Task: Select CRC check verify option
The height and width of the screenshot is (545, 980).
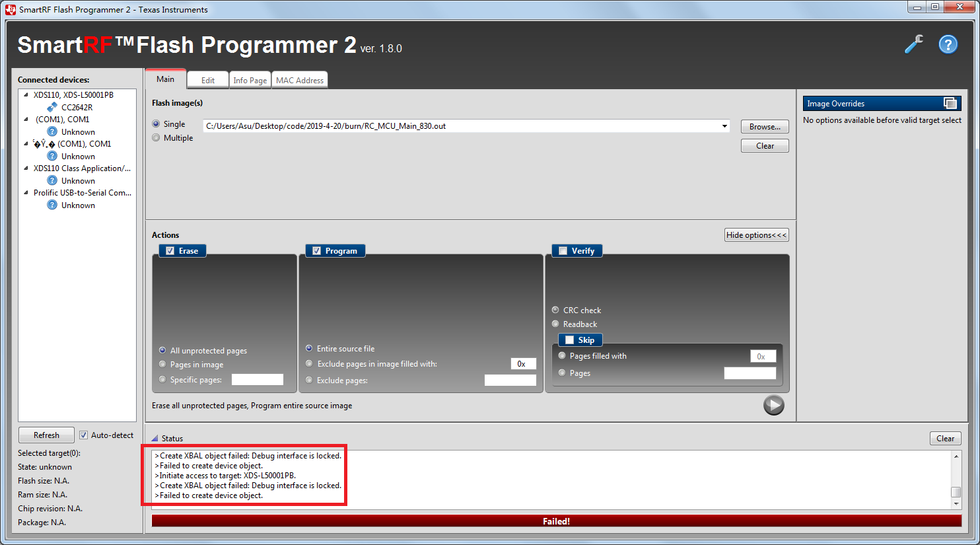Action: tap(555, 310)
